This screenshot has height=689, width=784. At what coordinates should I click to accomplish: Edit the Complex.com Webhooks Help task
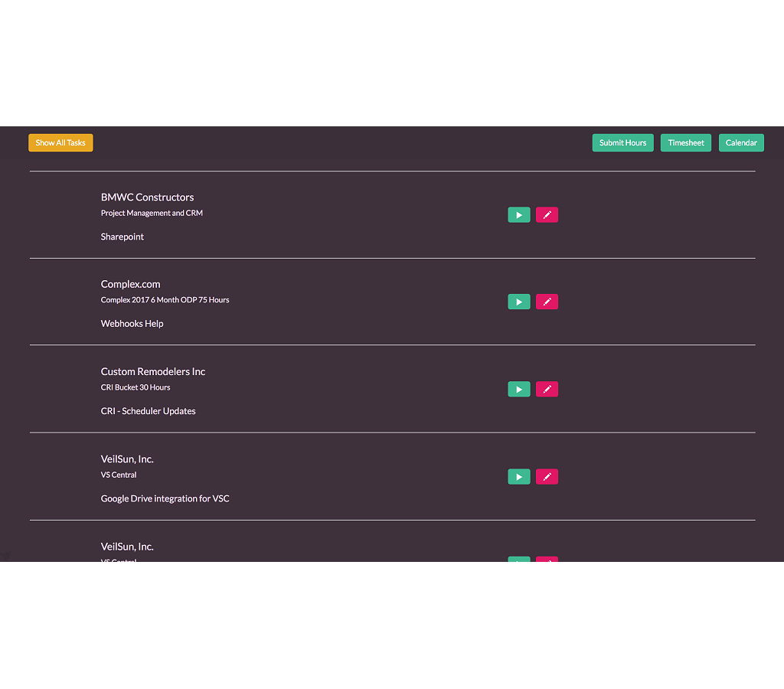(x=547, y=302)
